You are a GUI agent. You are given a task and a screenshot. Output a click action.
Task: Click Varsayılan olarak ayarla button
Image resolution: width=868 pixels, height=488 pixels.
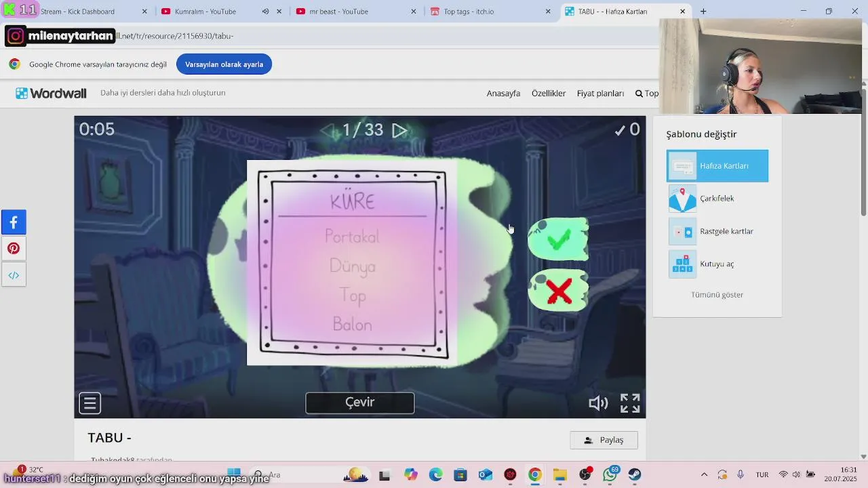click(224, 64)
